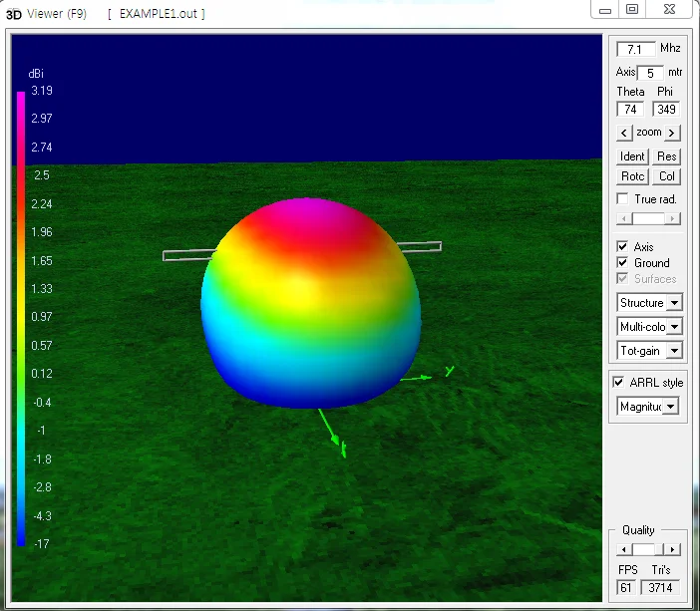Viewport: 700px width, 611px height.
Task: Disable the ARRL style checkbox
Action: pos(619,383)
